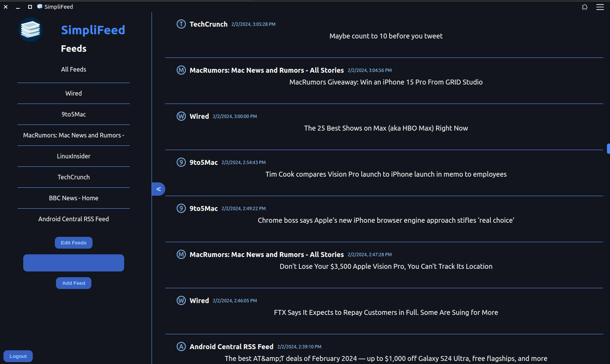Open Tim Cook Vision Pro memo article

click(386, 174)
